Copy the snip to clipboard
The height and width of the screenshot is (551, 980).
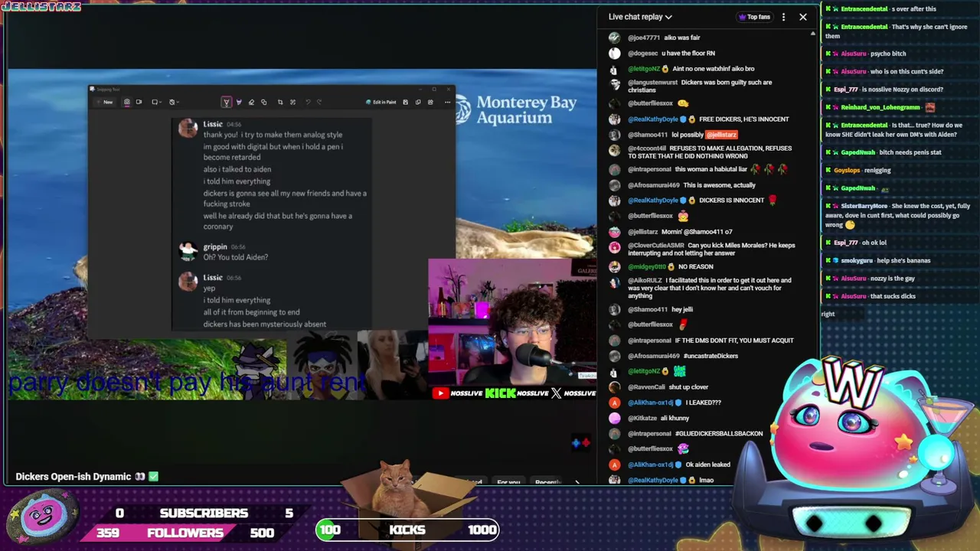tap(418, 102)
